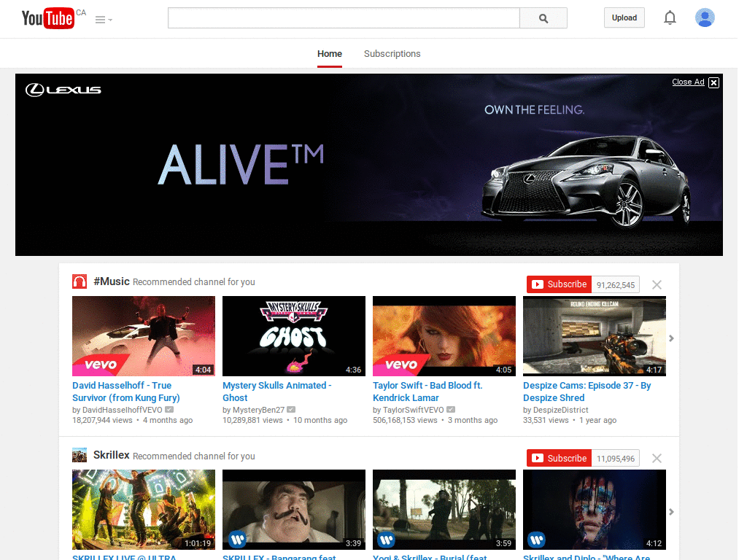Visit the TaylorSwiftVEVO channel
The width and height of the screenshot is (747, 560).
pyautogui.click(x=413, y=410)
